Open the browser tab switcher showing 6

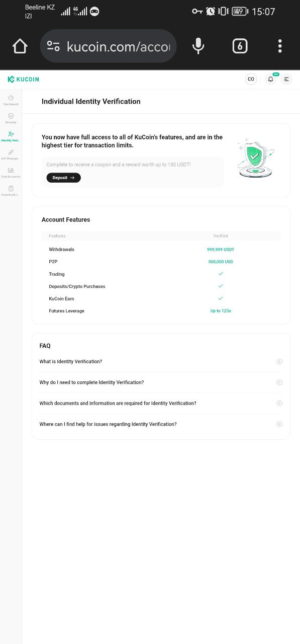pos(240,46)
